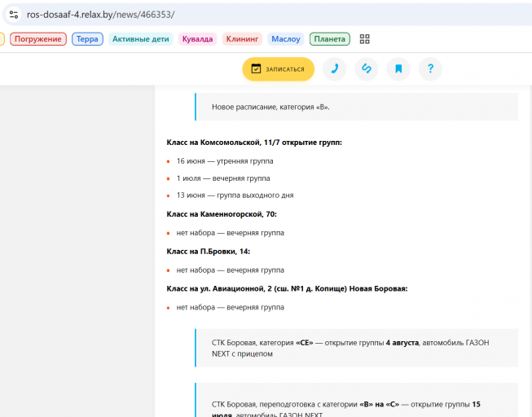This screenshot has height=417, width=532.
Task: Click the bookmark save icon
Action: [x=398, y=69]
